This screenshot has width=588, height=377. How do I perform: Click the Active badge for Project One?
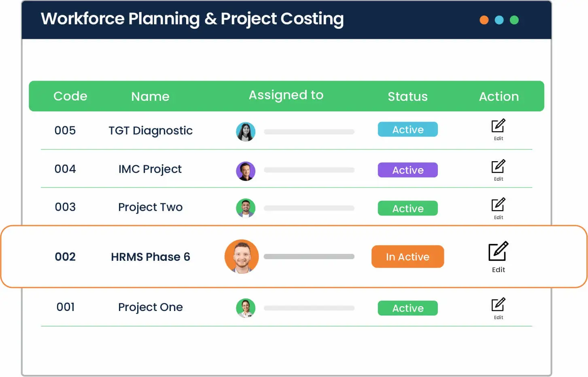pos(408,308)
